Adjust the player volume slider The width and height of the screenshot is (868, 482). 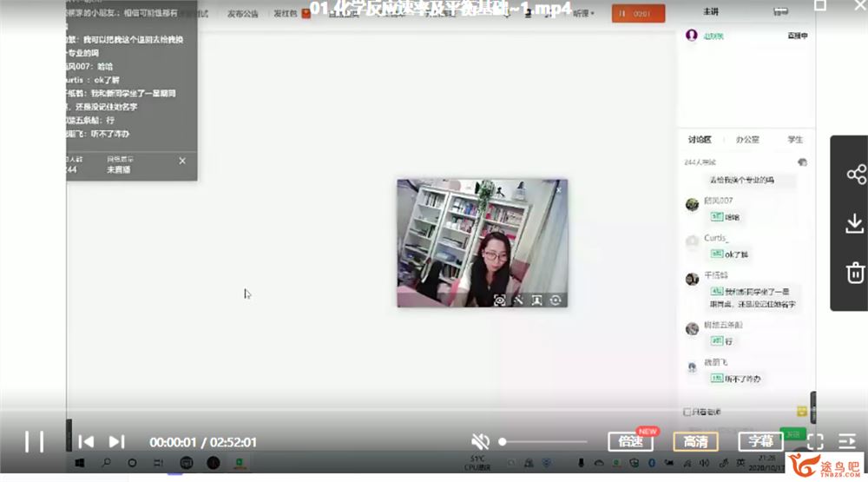(542, 441)
